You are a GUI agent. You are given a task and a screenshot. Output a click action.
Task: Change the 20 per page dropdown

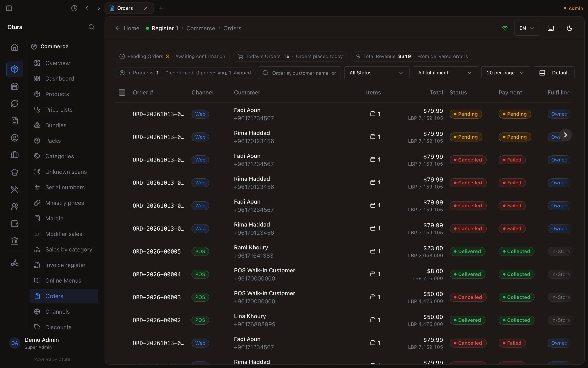click(x=506, y=73)
